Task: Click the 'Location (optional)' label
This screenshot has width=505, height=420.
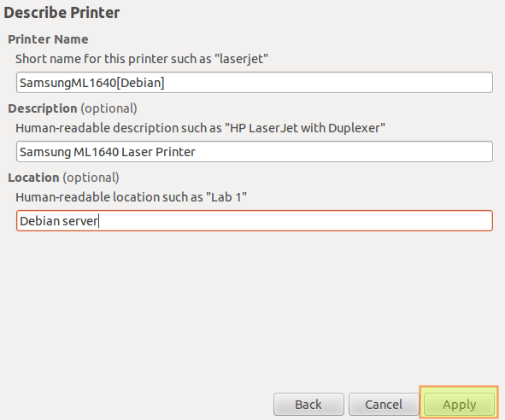Action: pos(63,178)
